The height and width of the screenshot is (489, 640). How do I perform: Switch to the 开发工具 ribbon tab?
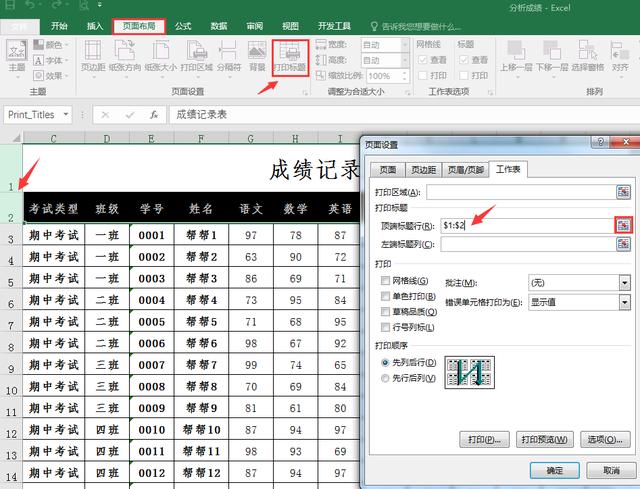[334, 26]
